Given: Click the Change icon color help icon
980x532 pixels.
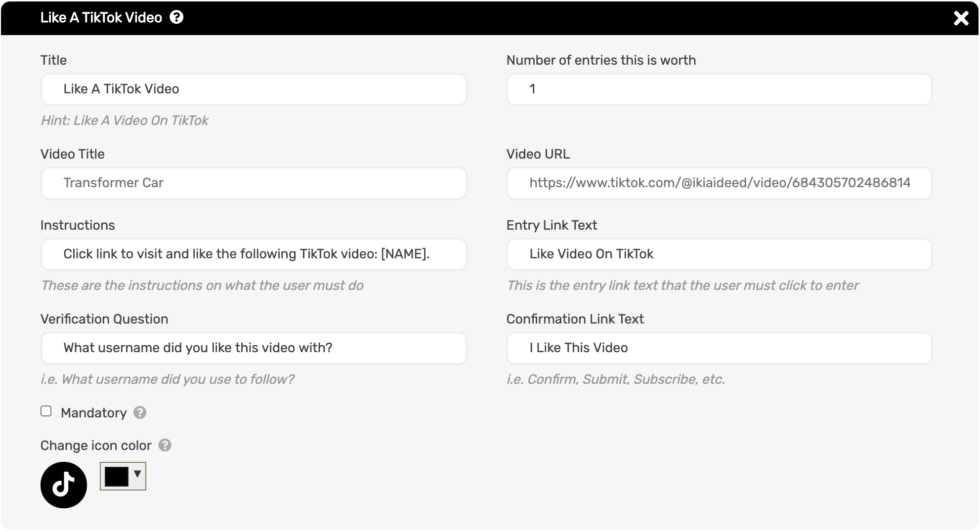Looking at the screenshot, I should 165,445.
